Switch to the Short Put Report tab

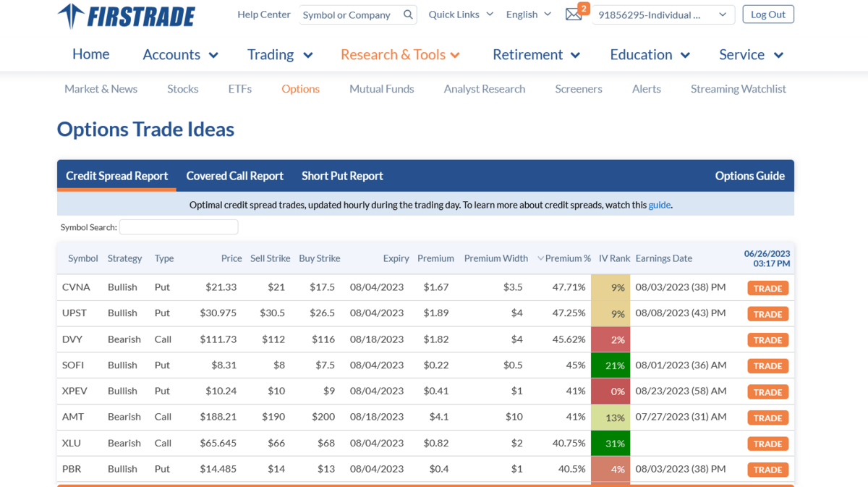click(342, 176)
